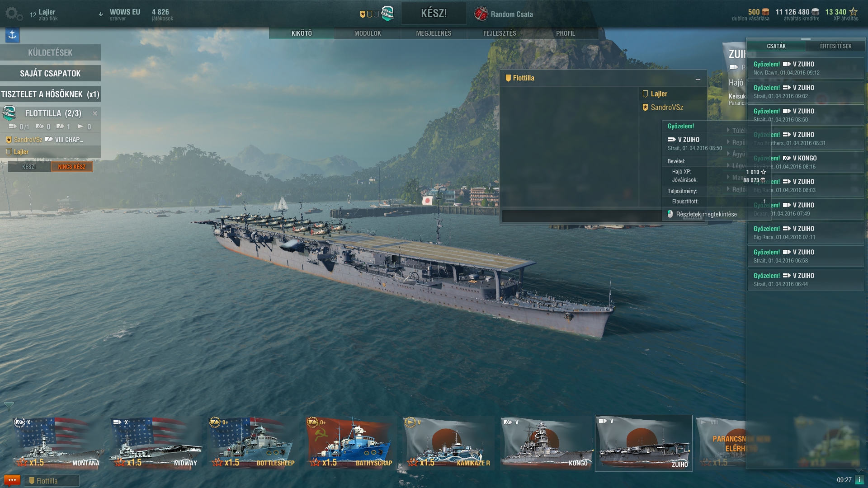This screenshot has width=868, height=488.
Task: Switch to the MODULOK tab
Action: coord(368,33)
